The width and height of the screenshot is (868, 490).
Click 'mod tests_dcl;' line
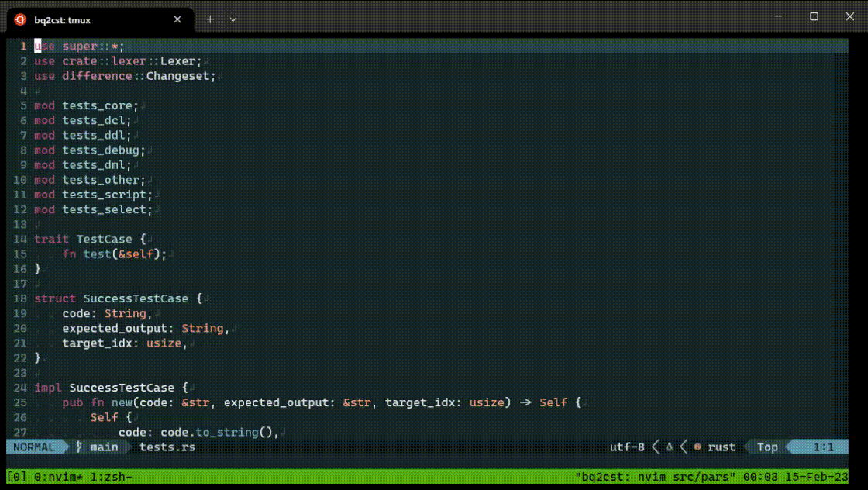[x=82, y=120]
